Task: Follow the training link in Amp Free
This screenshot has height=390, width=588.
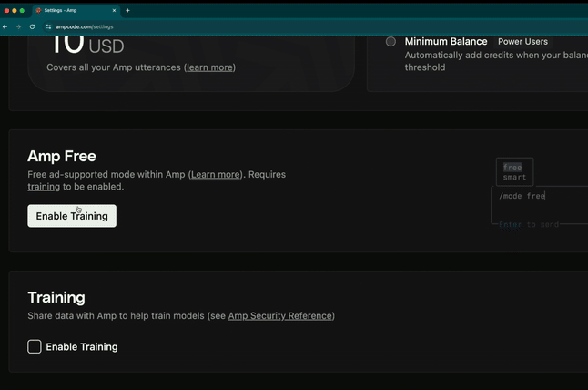Action: (x=44, y=187)
